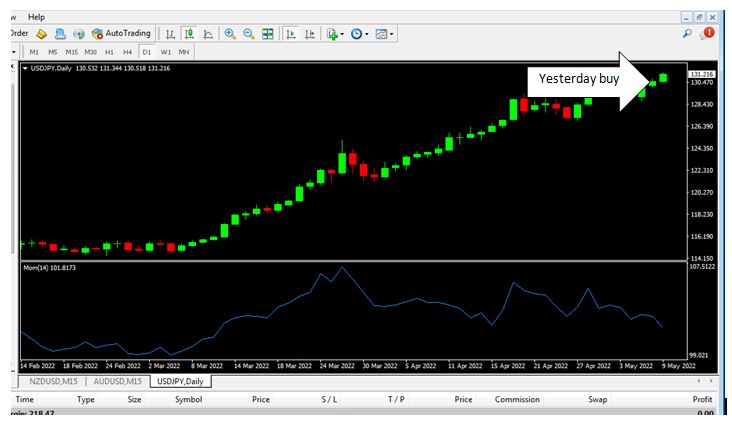Click the momentum indicator line
Image resolution: width=732 pixels, height=423 pixels.
coord(343,268)
